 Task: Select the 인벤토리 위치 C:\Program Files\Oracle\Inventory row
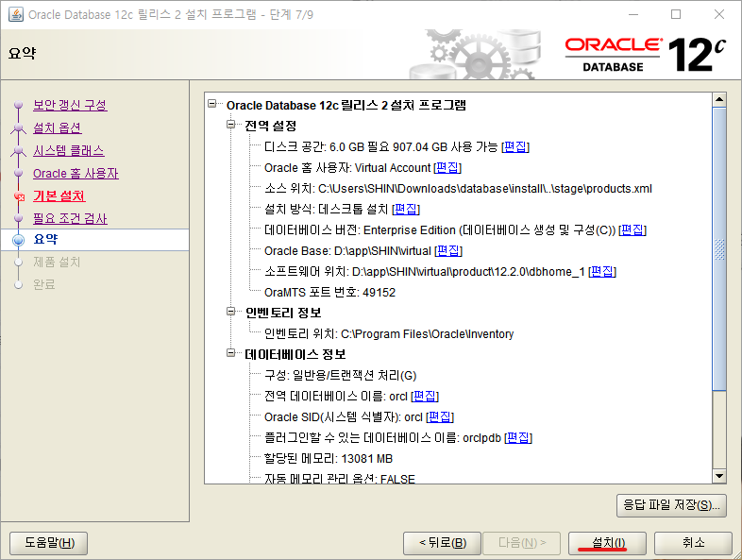[389, 333]
